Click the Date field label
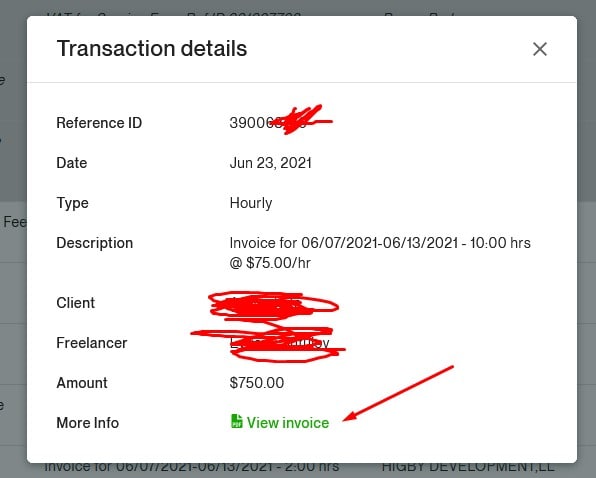The height and width of the screenshot is (478, 596). click(x=72, y=163)
